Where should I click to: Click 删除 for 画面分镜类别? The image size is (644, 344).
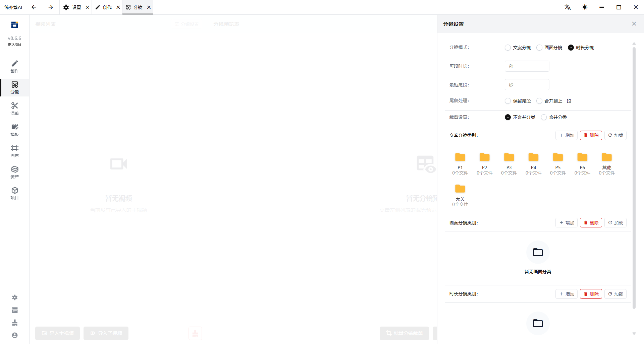(x=591, y=223)
